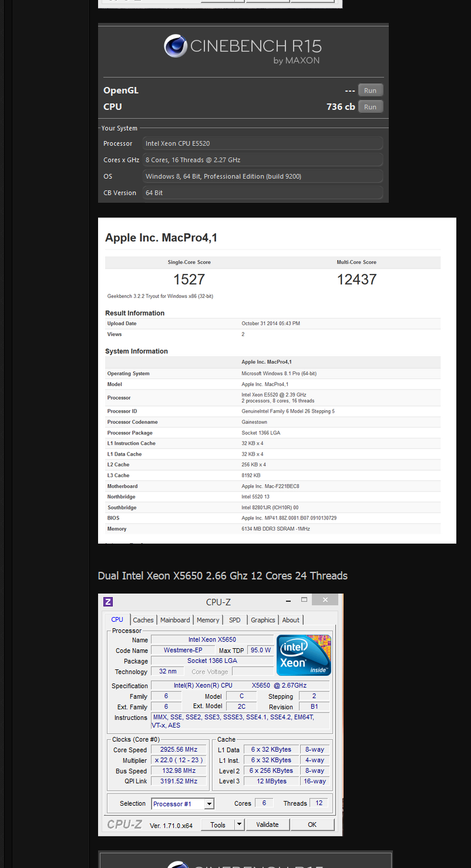The image size is (471, 868).
Task: Click the 32 nm technology field
Action: 167,671
